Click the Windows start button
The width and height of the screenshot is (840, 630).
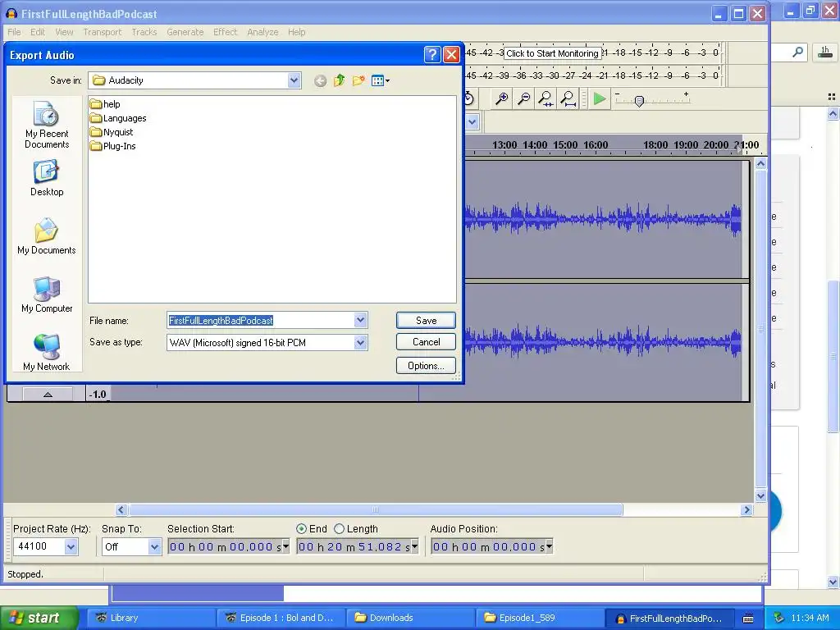[39, 618]
